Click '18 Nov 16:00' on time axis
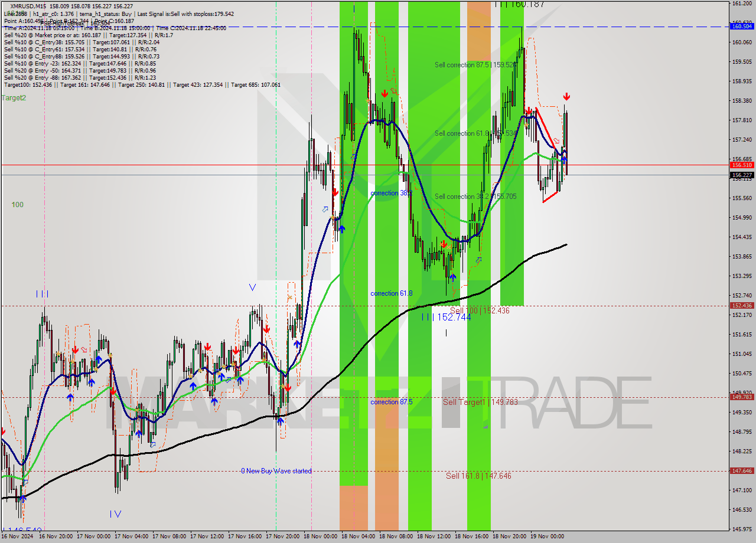The width and height of the screenshot is (756, 543). click(471, 537)
